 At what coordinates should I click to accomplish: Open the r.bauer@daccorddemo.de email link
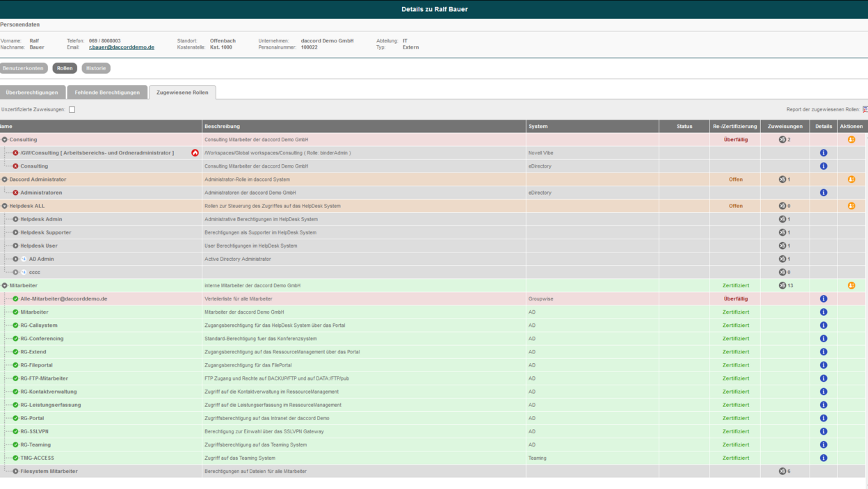coord(122,47)
